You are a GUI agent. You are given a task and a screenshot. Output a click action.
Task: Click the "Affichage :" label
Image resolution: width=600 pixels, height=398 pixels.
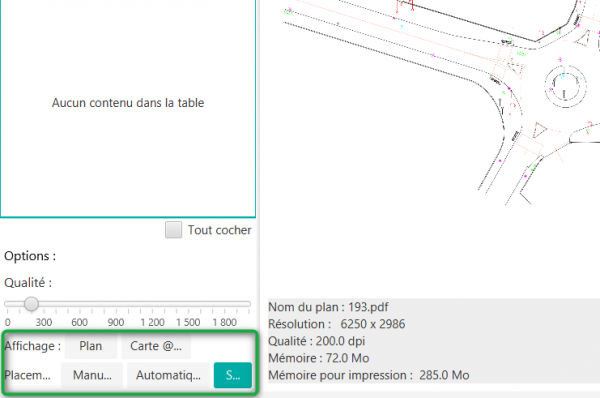(x=33, y=346)
